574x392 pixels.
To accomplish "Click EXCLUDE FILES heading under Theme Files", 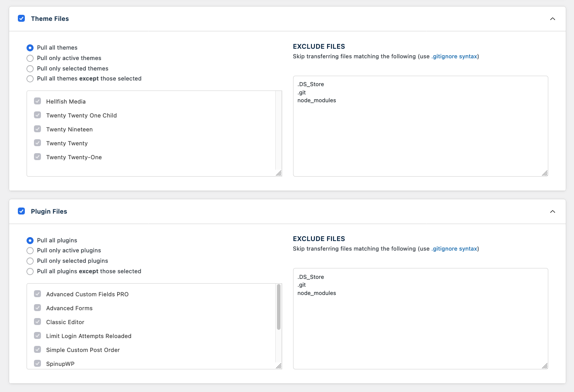I will click(319, 47).
